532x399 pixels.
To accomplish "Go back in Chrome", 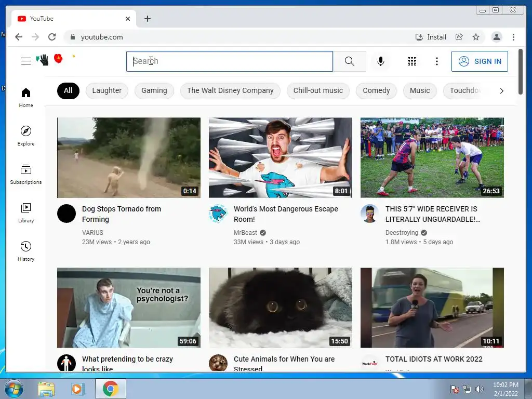I will [19, 37].
